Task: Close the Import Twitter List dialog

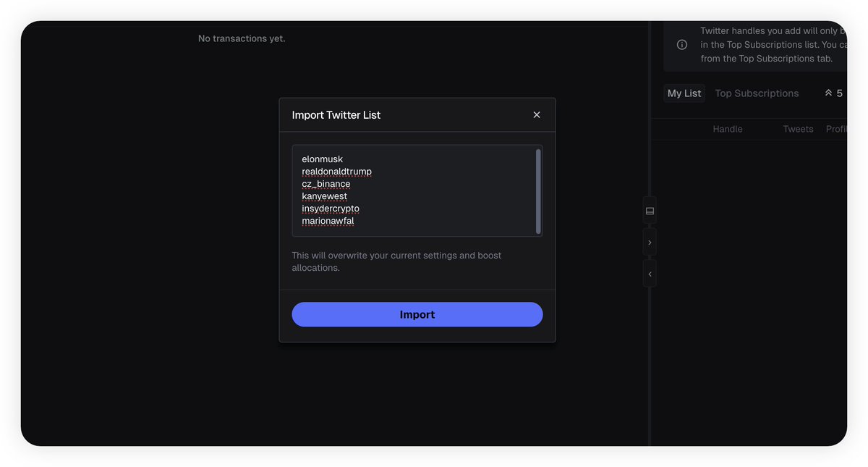Action: point(537,115)
